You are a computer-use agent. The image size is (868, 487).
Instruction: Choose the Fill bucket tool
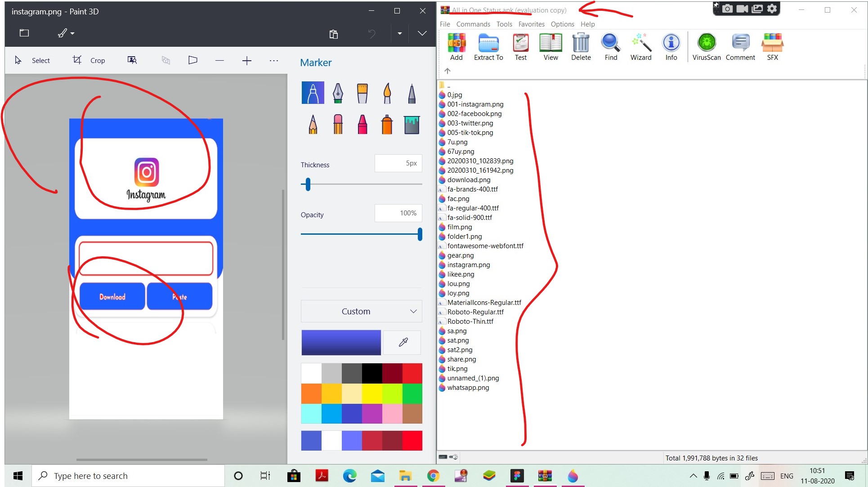412,125
